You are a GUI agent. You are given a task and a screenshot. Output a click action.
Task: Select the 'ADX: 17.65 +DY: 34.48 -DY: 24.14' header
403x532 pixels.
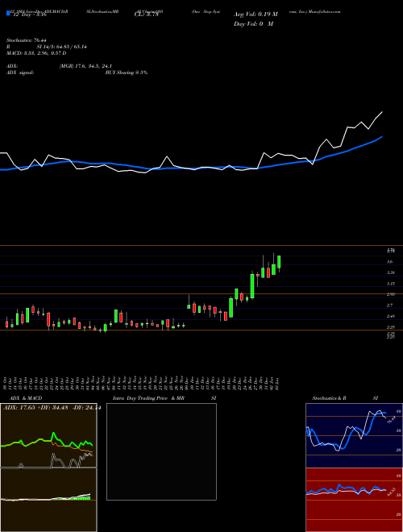click(x=52, y=408)
